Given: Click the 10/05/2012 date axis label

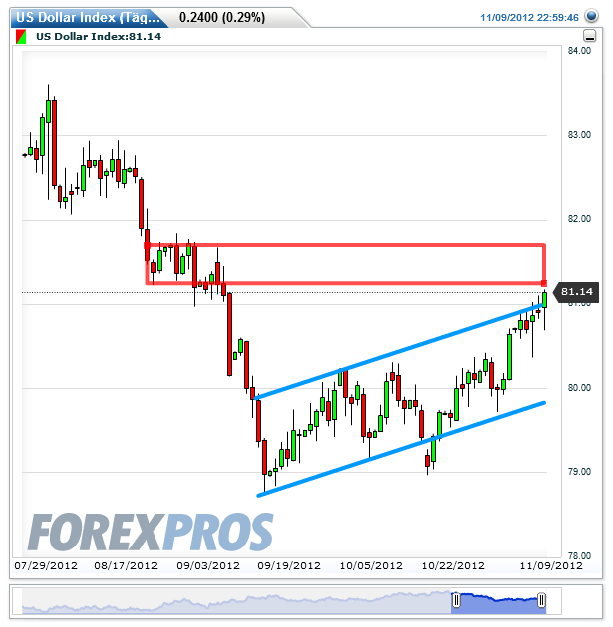Looking at the screenshot, I should [371, 565].
